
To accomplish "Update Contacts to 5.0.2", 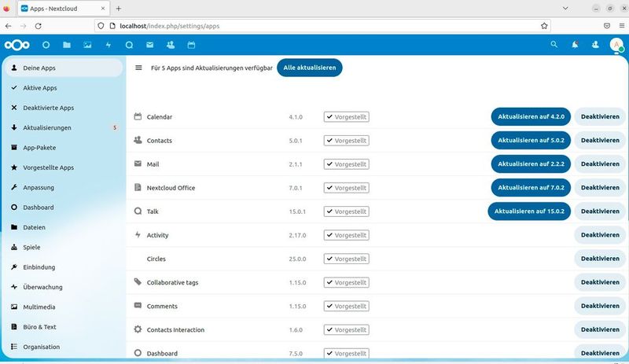I will tap(531, 140).
